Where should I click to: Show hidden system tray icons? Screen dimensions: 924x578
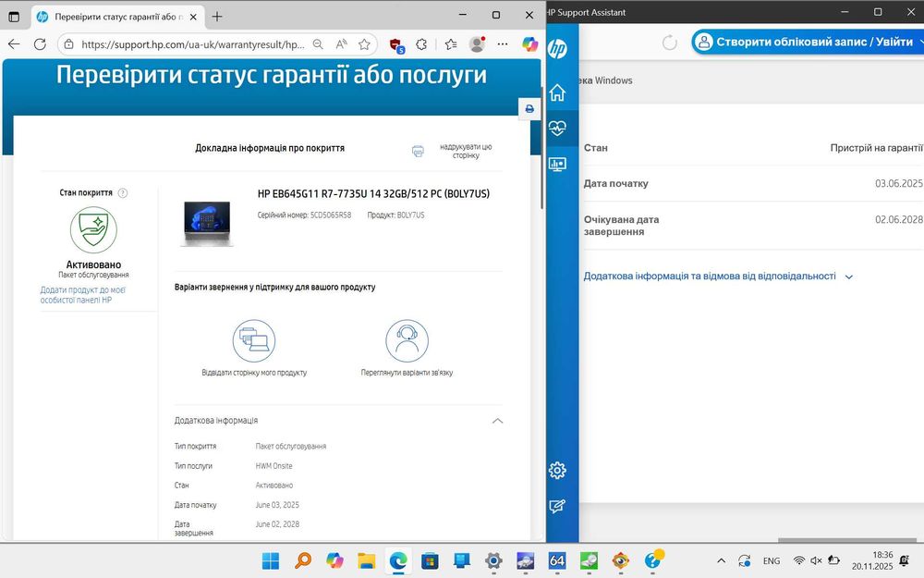click(x=721, y=561)
